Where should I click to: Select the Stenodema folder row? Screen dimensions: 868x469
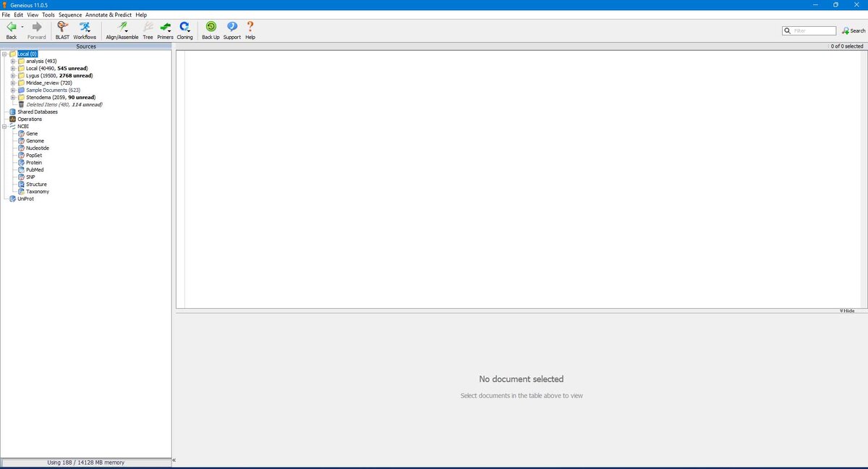pos(61,98)
